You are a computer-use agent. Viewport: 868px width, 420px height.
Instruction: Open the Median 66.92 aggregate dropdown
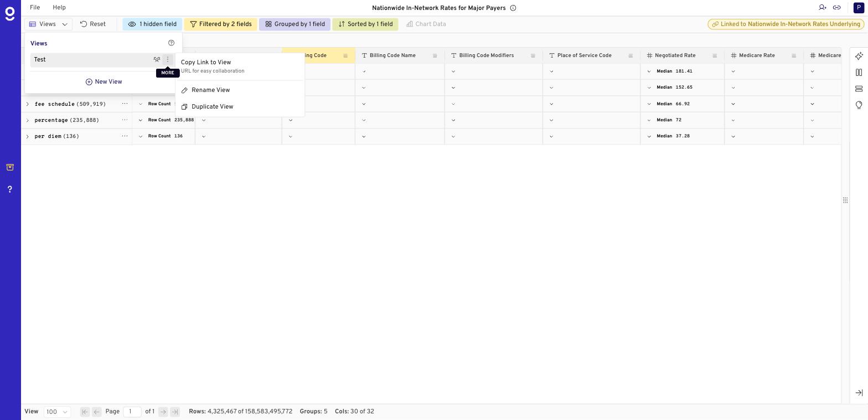point(649,104)
